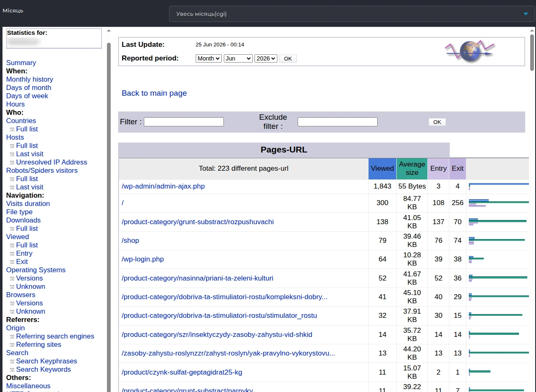Viewport: 536px width, 392px height.
Task: Click the Viewed column header
Action: click(382, 169)
